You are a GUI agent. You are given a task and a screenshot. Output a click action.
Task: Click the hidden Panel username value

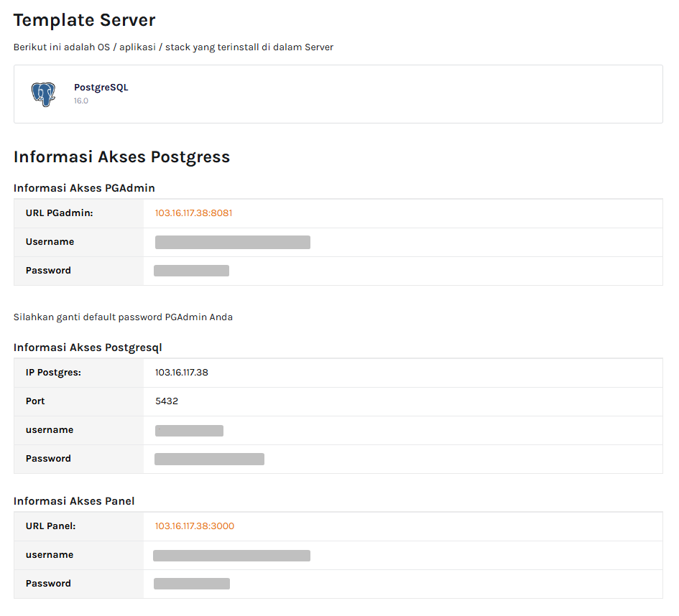click(x=231, y=555)
